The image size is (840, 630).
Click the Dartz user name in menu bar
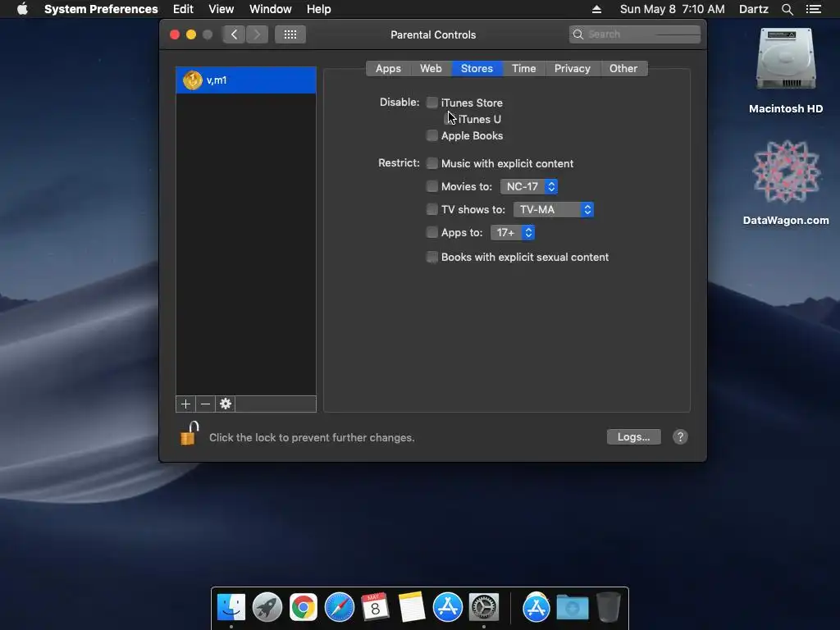point(754,9)
